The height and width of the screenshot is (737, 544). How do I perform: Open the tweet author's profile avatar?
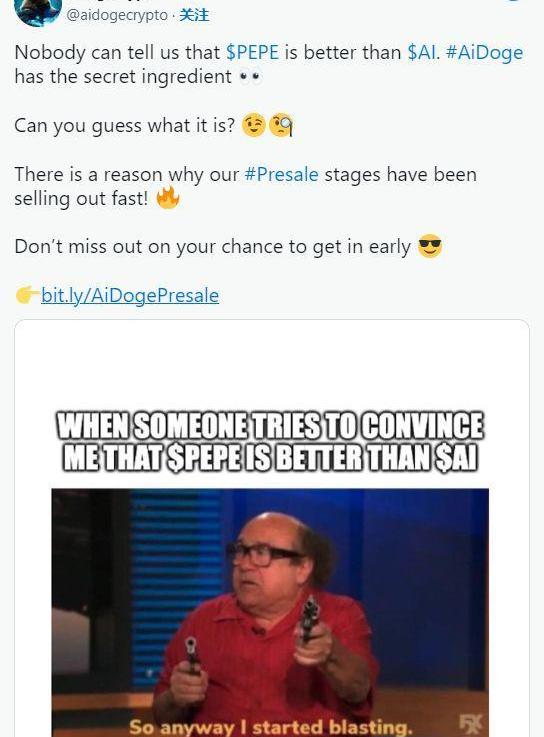click(x=38, y=10)
